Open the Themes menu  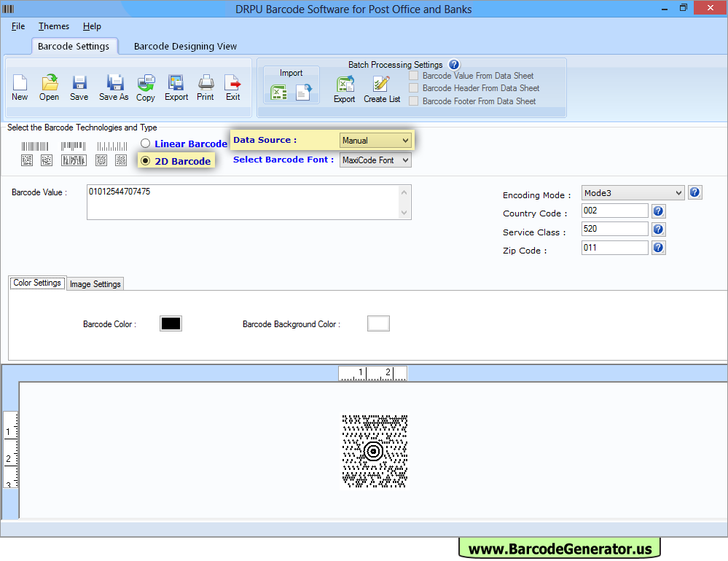[53, 25]
